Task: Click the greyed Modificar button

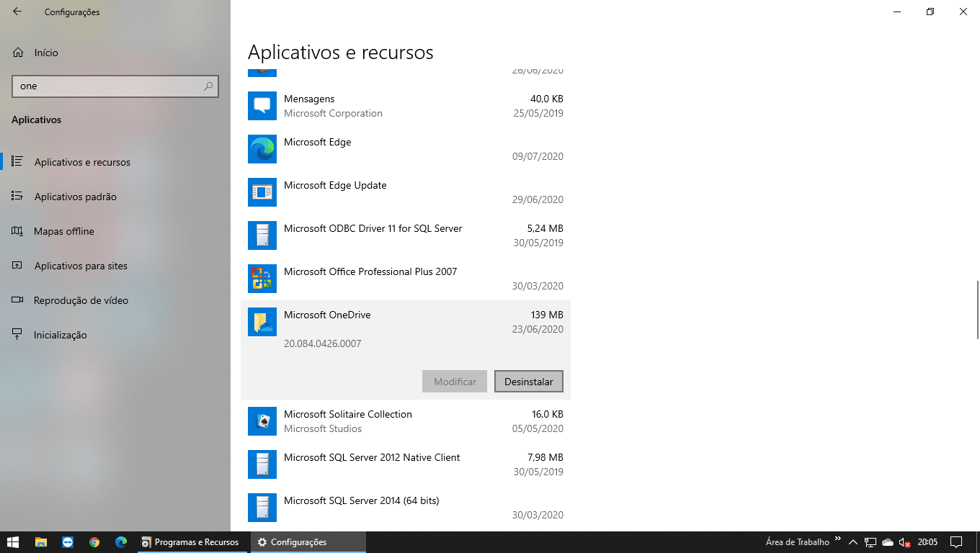Action: click(x=455, y=382)
